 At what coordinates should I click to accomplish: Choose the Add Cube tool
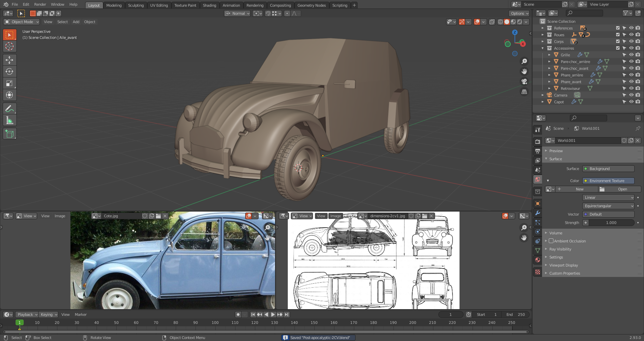[x=9, y=134]
